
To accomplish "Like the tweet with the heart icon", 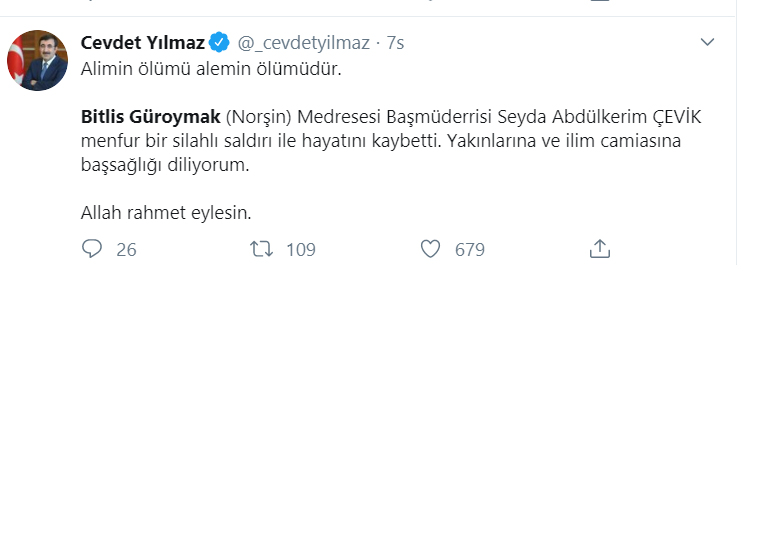I will point(430,249).
